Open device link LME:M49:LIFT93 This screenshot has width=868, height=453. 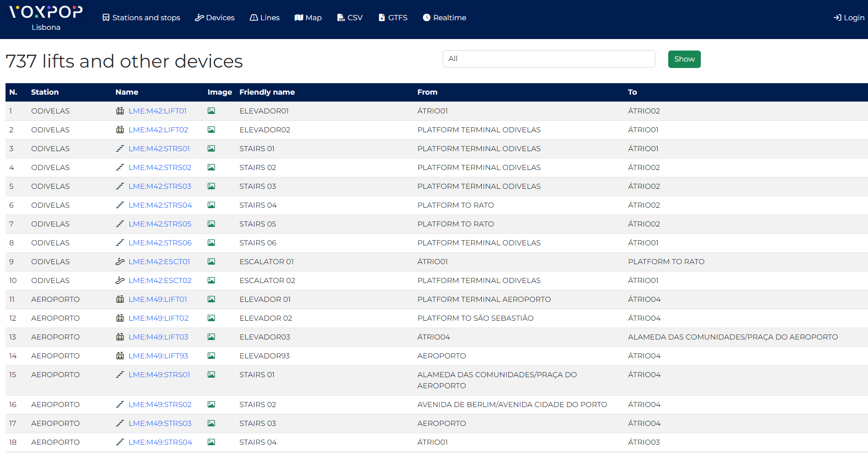158,356
